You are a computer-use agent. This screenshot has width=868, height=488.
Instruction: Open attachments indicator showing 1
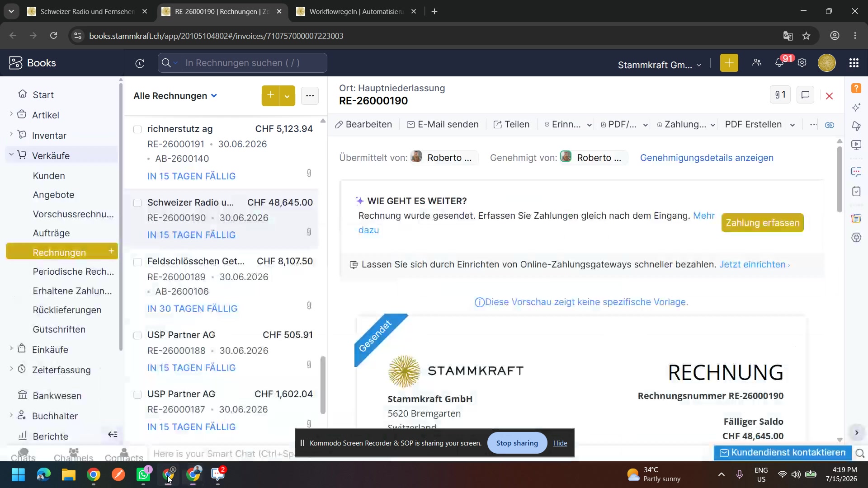(780, 95)
